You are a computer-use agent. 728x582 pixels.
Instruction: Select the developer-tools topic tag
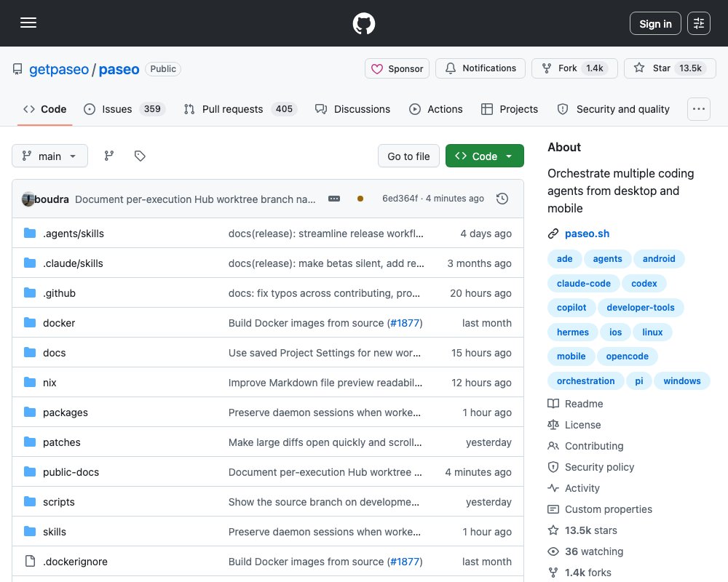click(x=640, y=307)
